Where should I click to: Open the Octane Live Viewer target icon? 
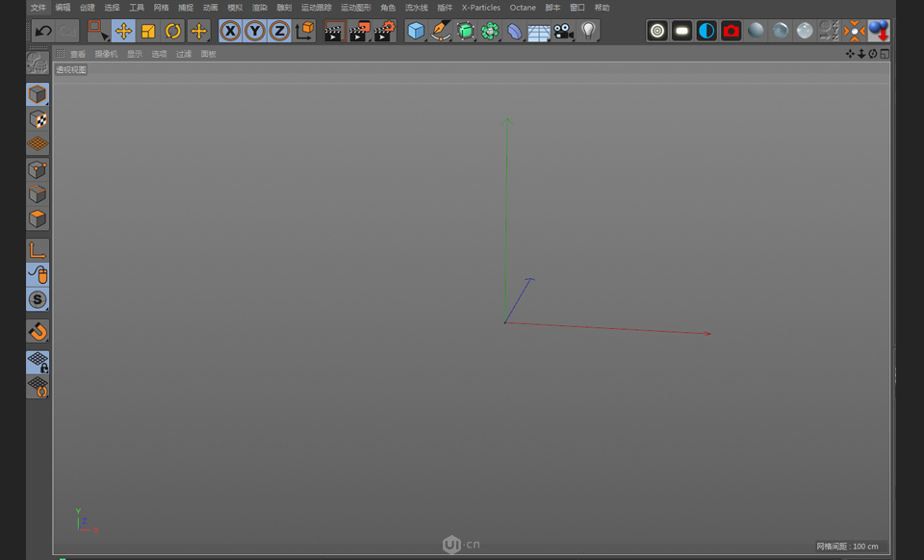pyautogui.click(x=656, y=31)
